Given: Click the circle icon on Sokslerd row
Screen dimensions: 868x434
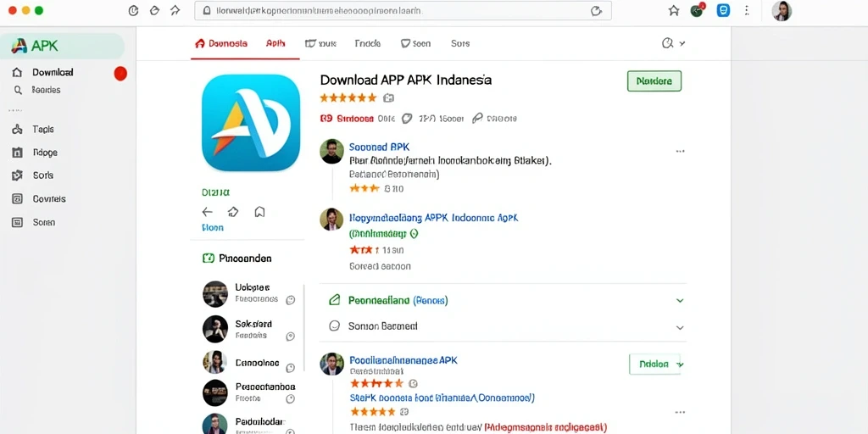Looking at the screenshot, I should [x=290, y=337].
